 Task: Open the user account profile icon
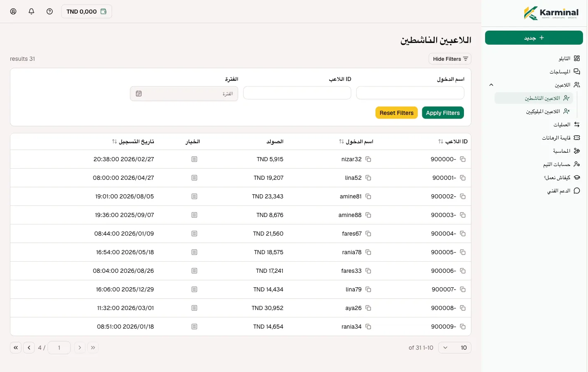[13, 12]
